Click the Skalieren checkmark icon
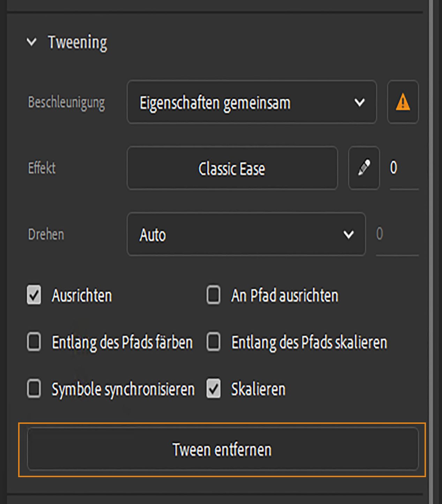Viewport: 442px width, 504px height. coord(213,389)
